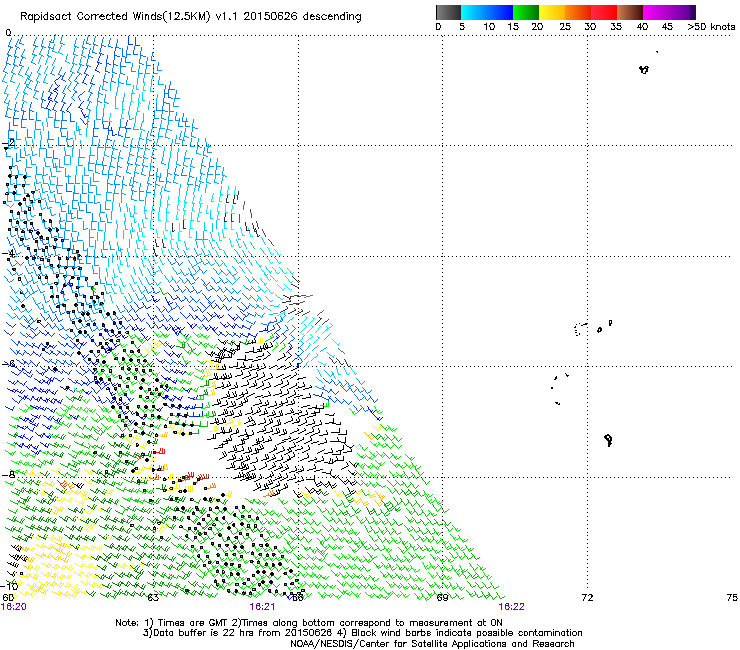Click the purple '16:20' time label
This screenshot has width=740, height=650.
coord(14,607)
